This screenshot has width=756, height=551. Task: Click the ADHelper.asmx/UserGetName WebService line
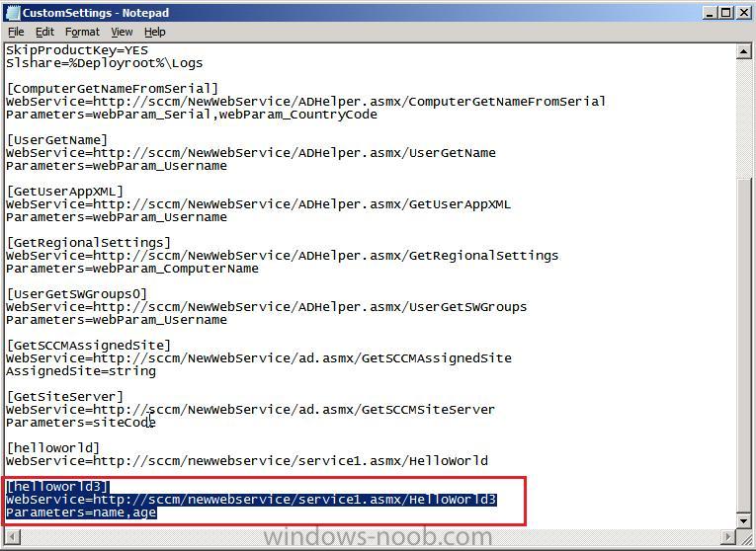coord(251,153)
